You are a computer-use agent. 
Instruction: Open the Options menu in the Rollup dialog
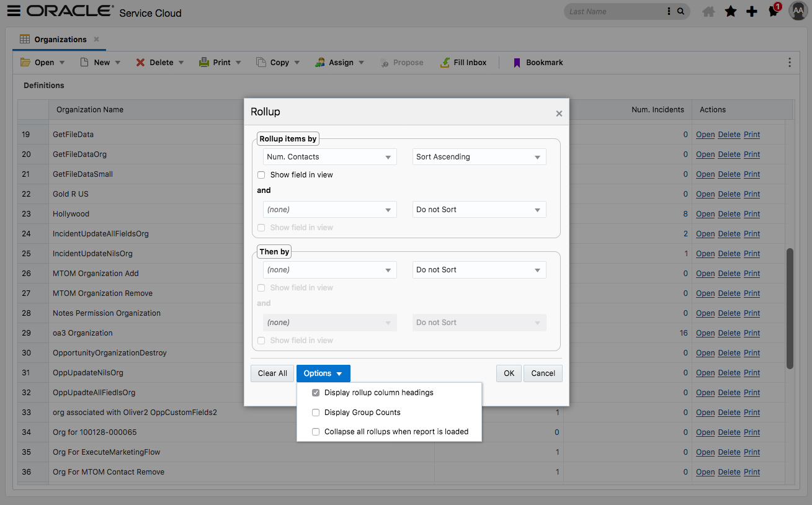[x=323, y=373]
